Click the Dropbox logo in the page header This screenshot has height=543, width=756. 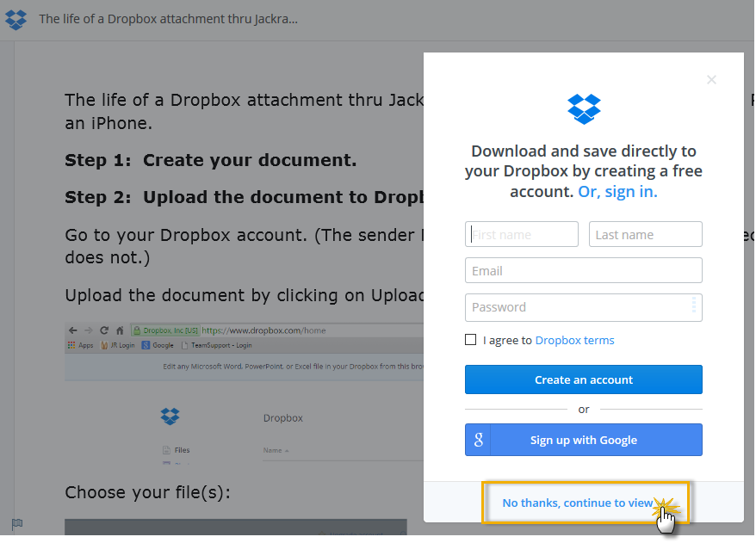pos(15,19)
